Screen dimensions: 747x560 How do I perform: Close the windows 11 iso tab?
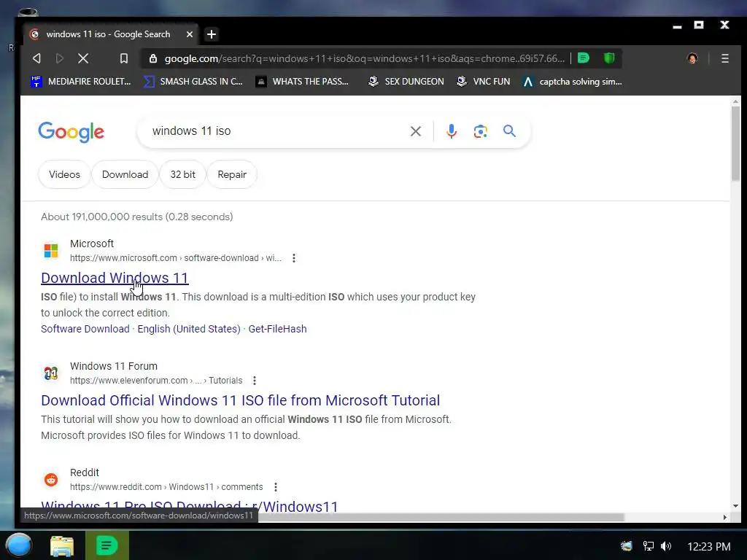click(x=190, y=34)
